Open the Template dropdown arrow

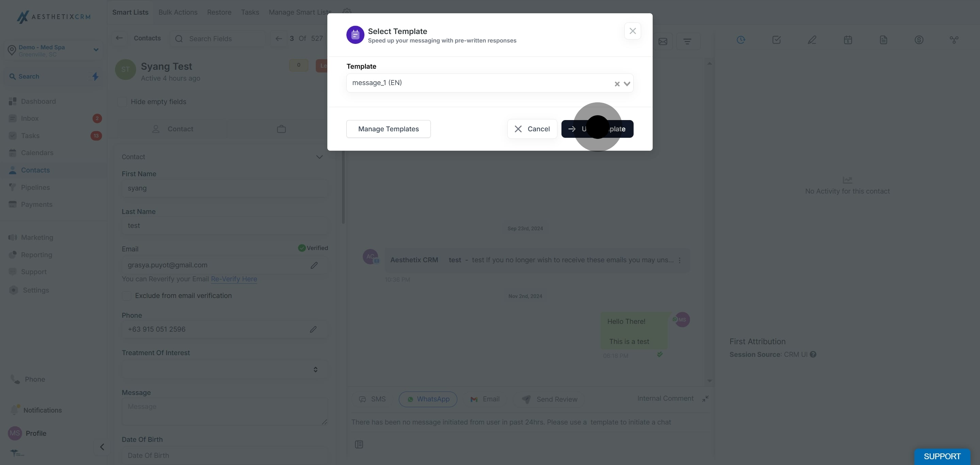pos(627,84)
